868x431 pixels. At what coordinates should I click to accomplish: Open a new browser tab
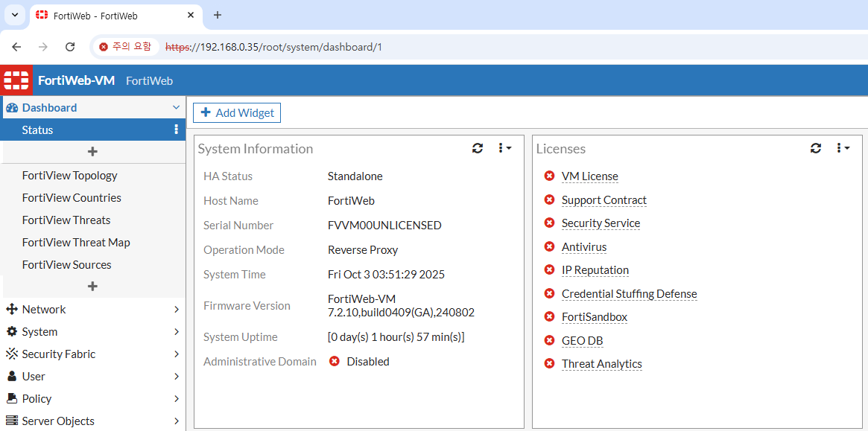point(218,15)
